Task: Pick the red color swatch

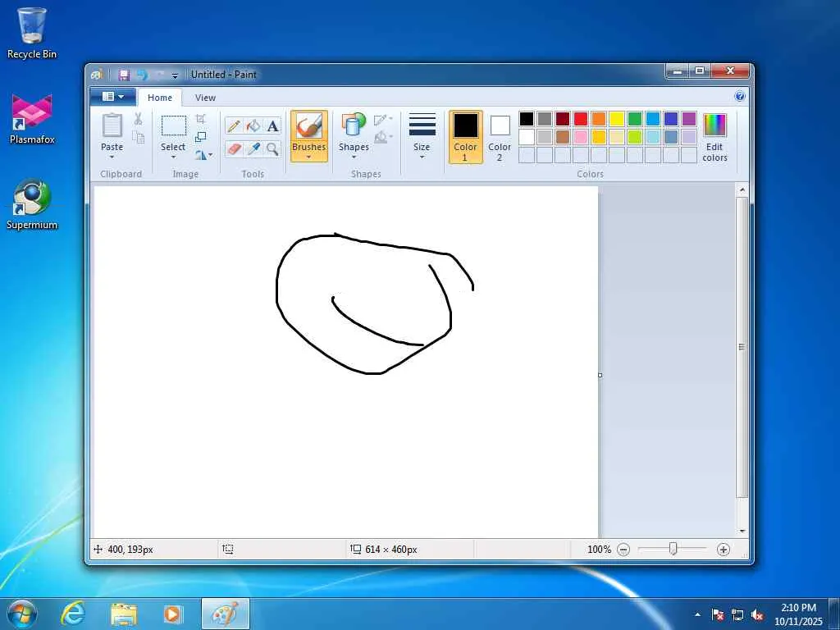Action: click(x=581, y=119)
